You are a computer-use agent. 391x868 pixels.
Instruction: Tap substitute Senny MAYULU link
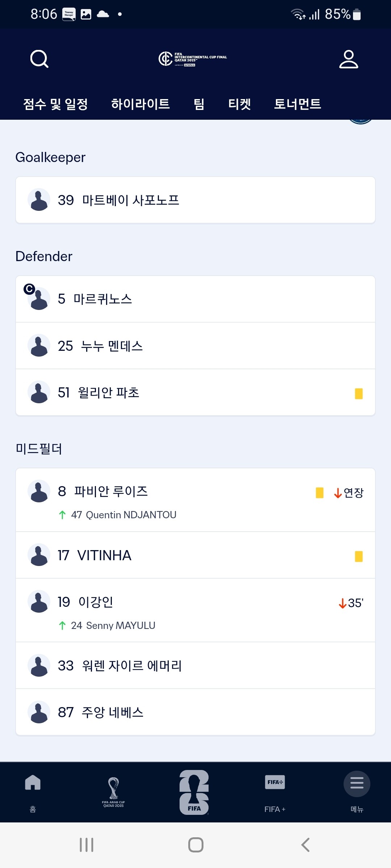tap(113, 625)
